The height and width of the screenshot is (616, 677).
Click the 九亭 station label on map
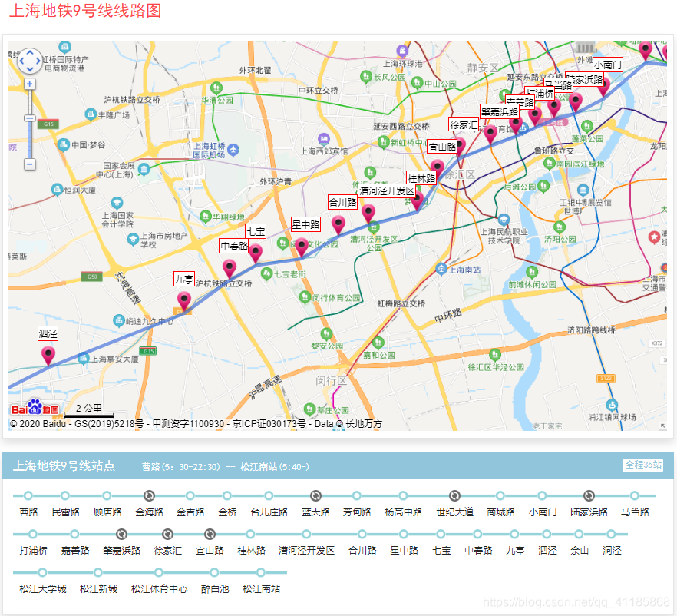point(184,279)
